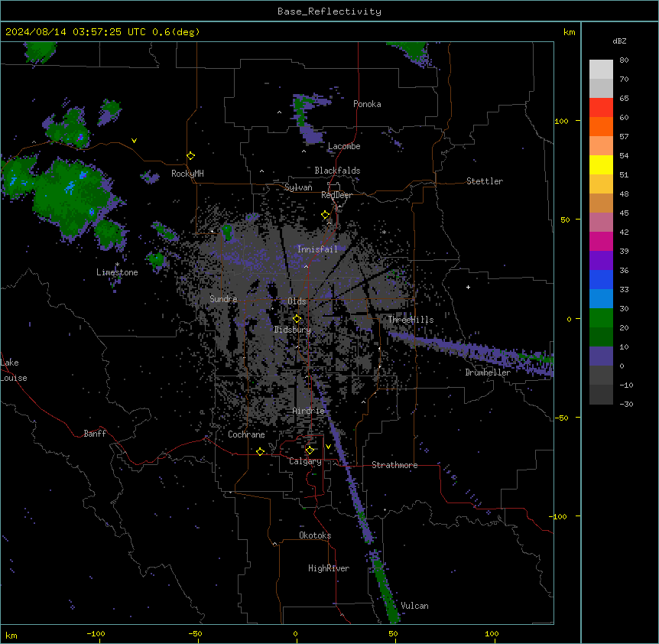This screenshot has width=659, height=644.
Task: Click the yellow station marker near Didsbury
Action: click(x=297, y=319)
